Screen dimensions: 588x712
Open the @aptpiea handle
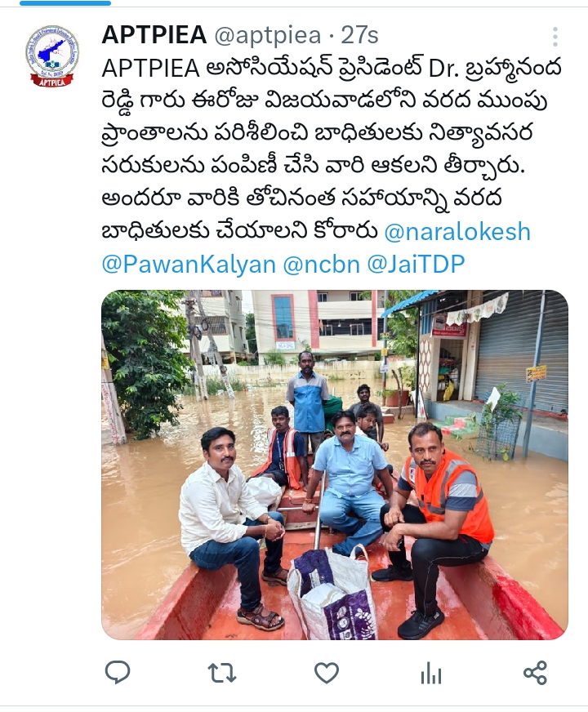pyautogui.click(x=267, y=36)
